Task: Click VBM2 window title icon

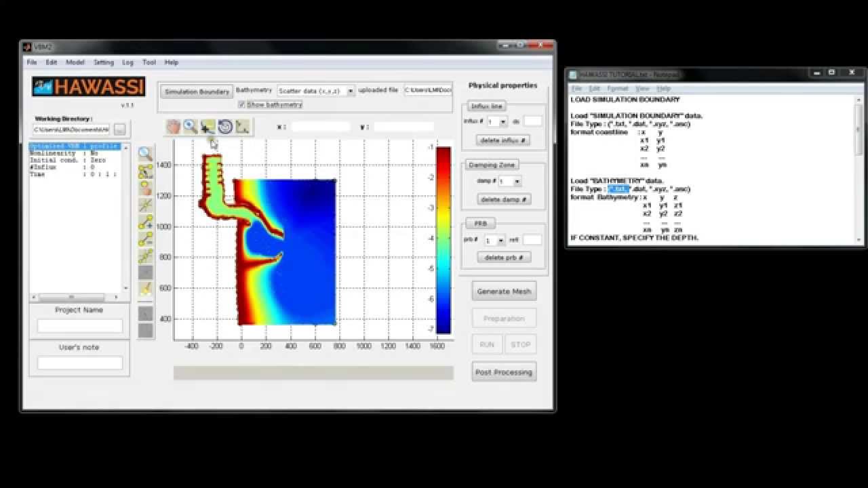Action: [x=27, y=47]
